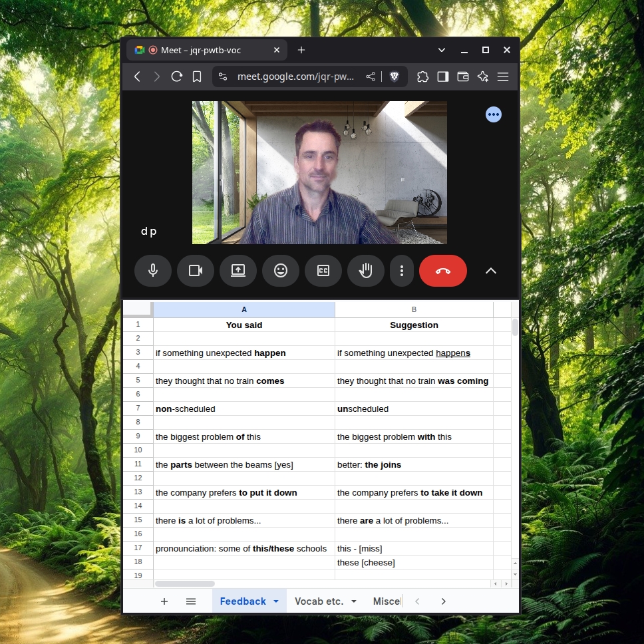Hang up the call with red button
The width and height of the screenshot is (644, 644).
(x=443, y=271)
